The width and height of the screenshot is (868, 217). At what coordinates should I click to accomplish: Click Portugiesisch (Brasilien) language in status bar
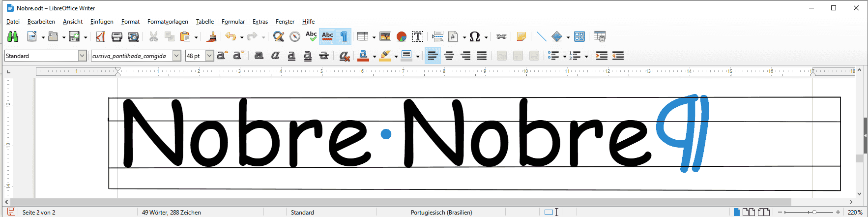tap(441, 213)
